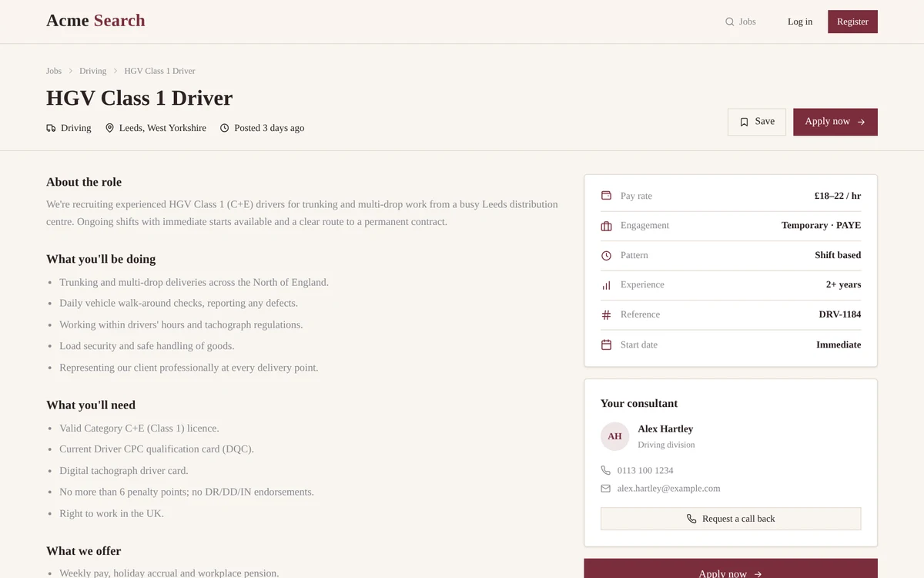Click the location pin icon by Leeds
Screen dimensions: 924x578
[x=110, y=128]
